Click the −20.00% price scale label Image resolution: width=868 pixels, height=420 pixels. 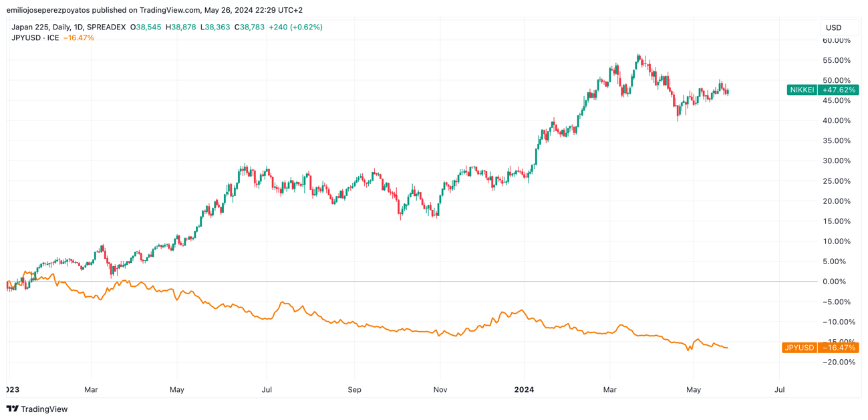click(x=837, y=362)
